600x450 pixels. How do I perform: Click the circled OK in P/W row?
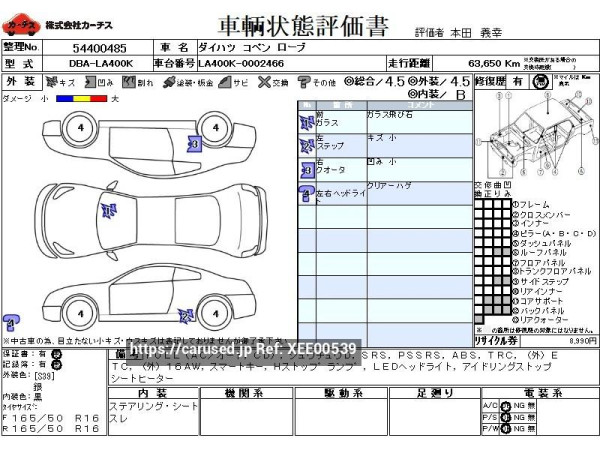pyautogui.click(x=506, y=429)
